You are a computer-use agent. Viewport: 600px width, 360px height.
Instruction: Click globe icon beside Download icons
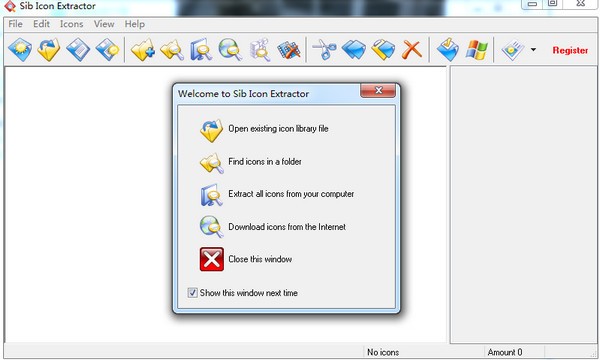[x=211, y=227]
